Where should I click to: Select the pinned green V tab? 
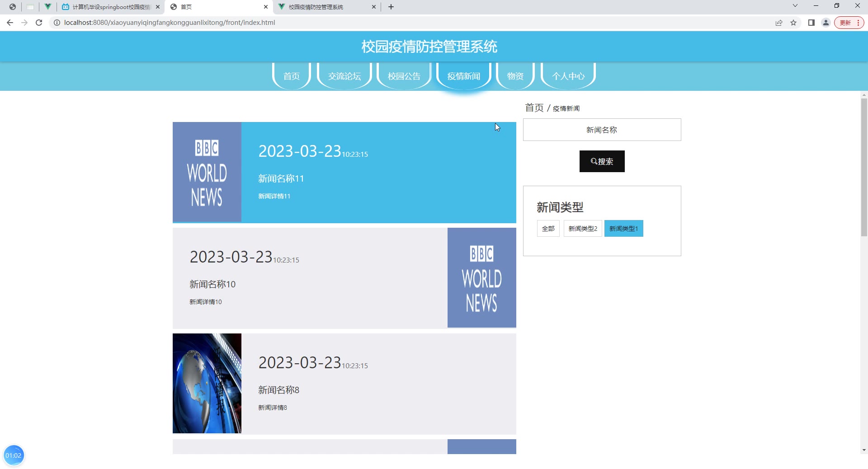(47, 7)
